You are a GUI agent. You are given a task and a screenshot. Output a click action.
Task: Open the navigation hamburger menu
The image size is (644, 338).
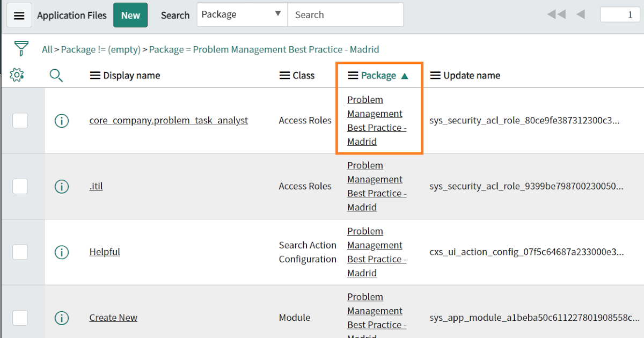19,14
